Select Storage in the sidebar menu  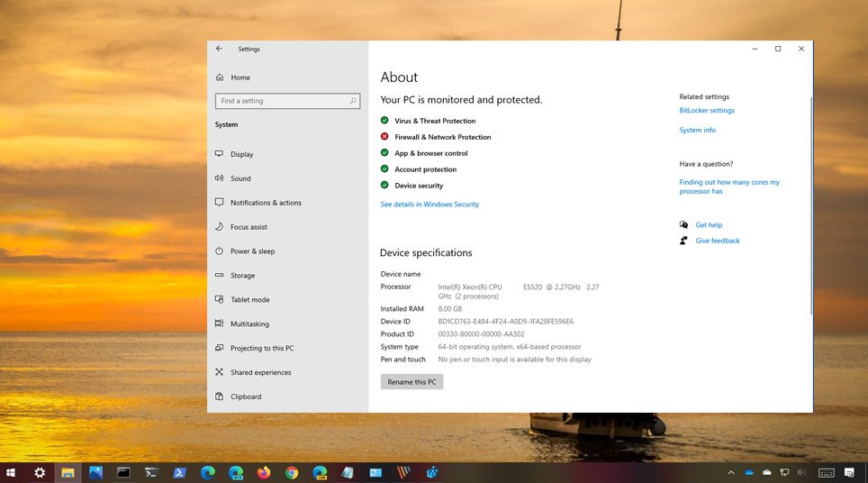click(x=242, y=276)
